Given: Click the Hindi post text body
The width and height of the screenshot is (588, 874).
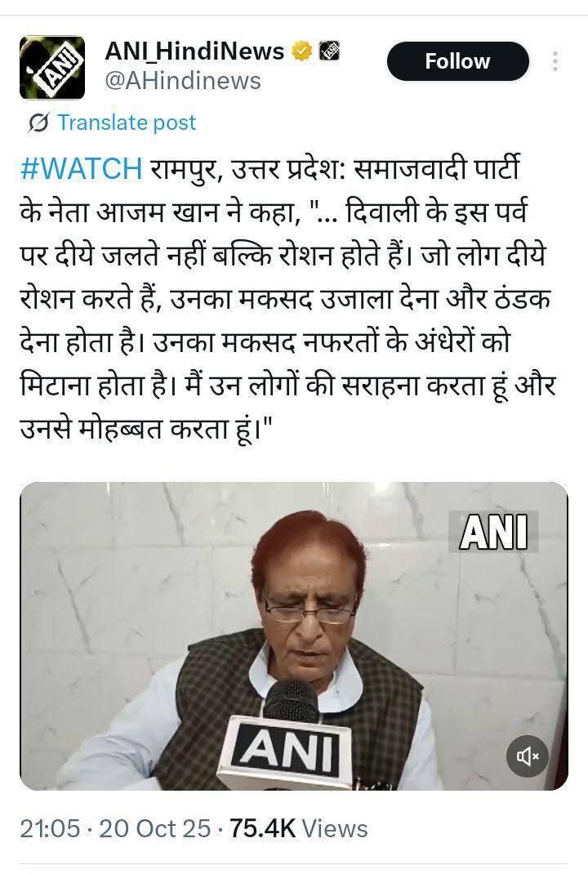Looking at the screenshot, I should [x=287, y=299].
